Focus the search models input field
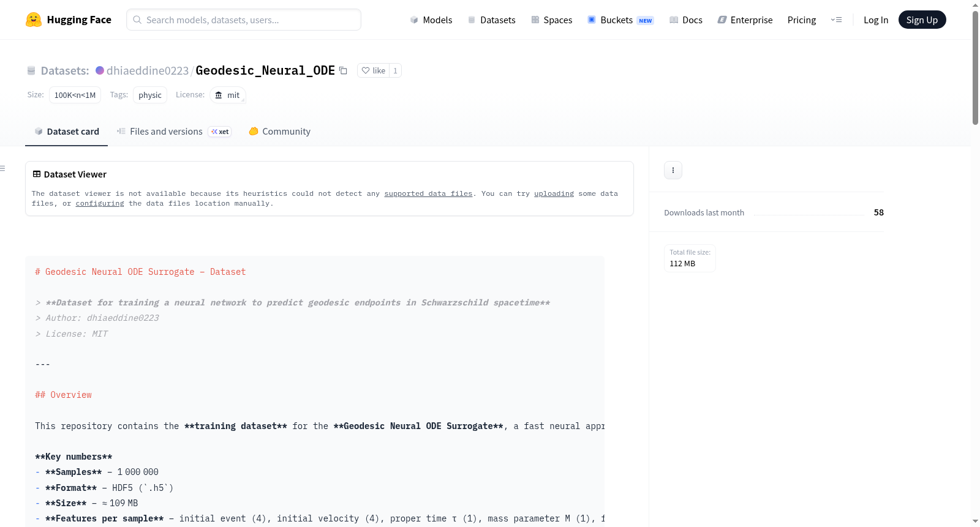 (244, 20)
